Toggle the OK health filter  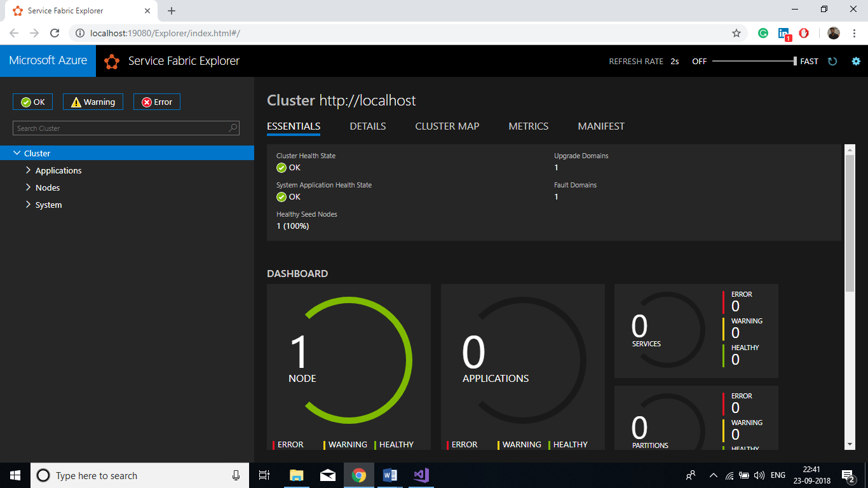point(32,102)
